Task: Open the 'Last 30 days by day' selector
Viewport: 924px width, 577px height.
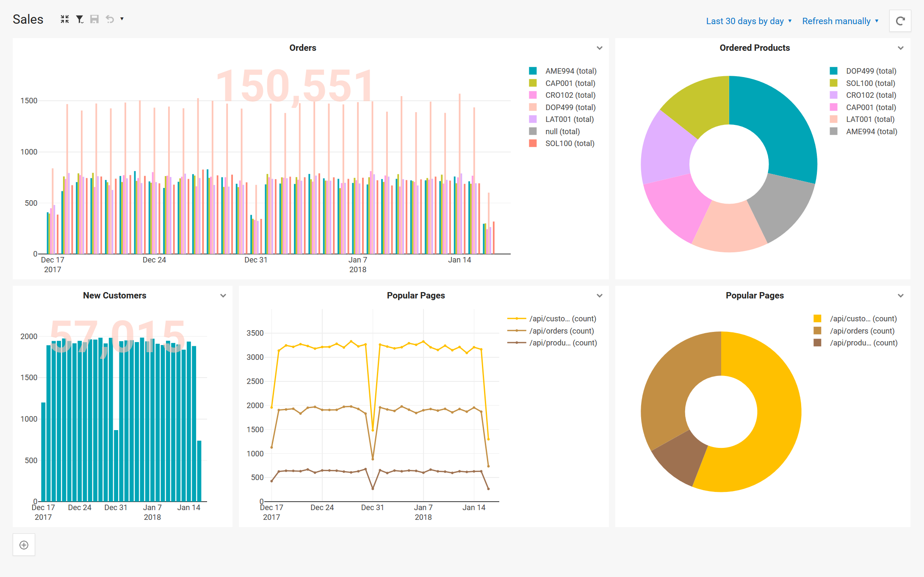Action: point(749,21)
